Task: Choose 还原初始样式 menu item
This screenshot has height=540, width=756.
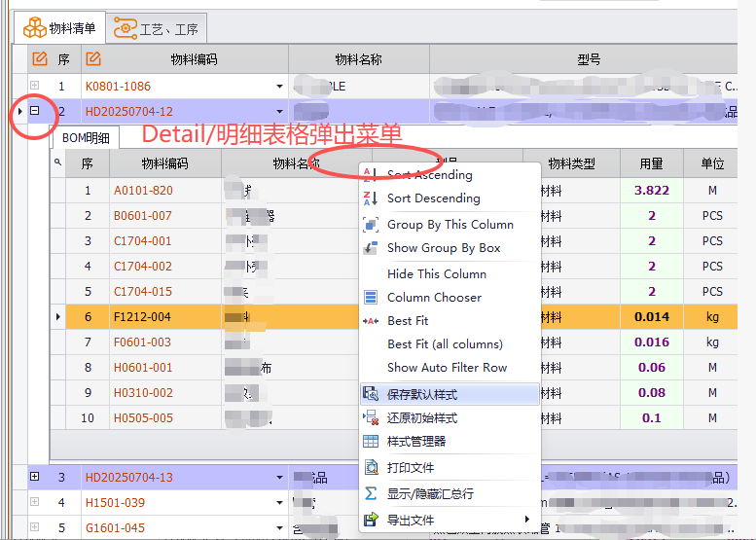Action: click(x=450, y=417)
